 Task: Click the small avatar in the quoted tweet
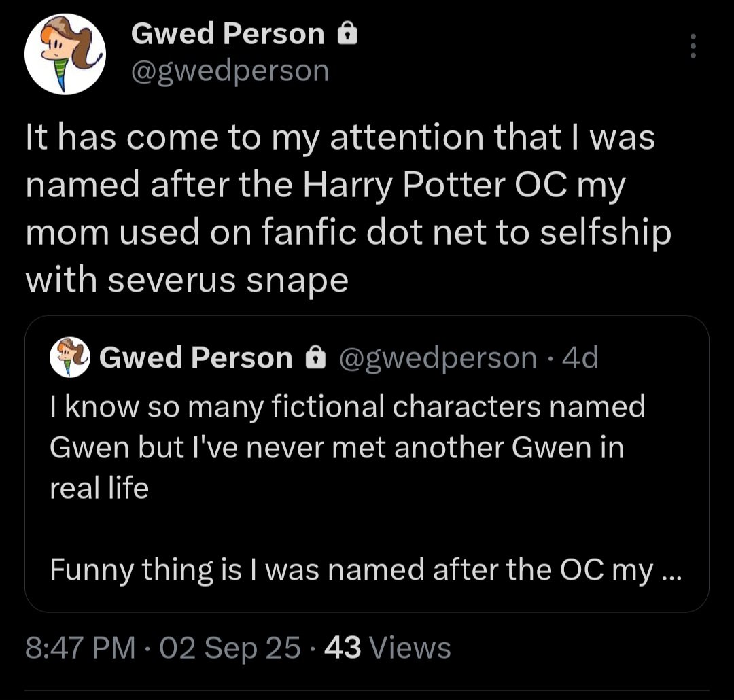coord(71,358)
